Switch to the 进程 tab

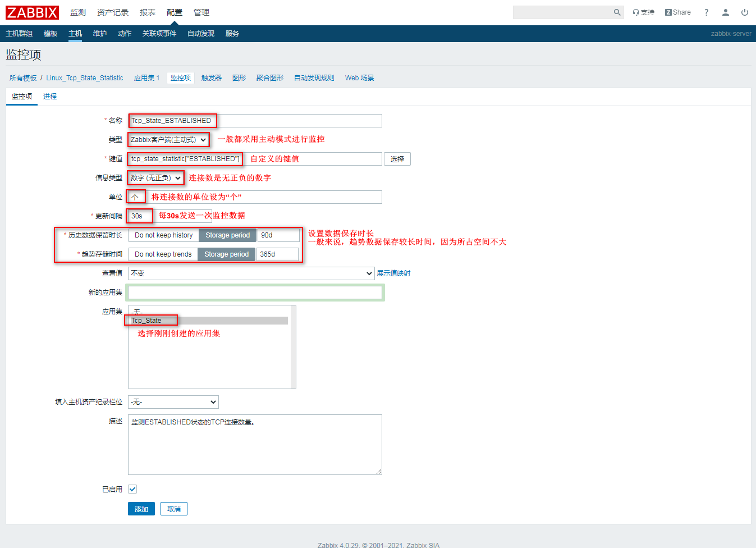coord(50,97)
